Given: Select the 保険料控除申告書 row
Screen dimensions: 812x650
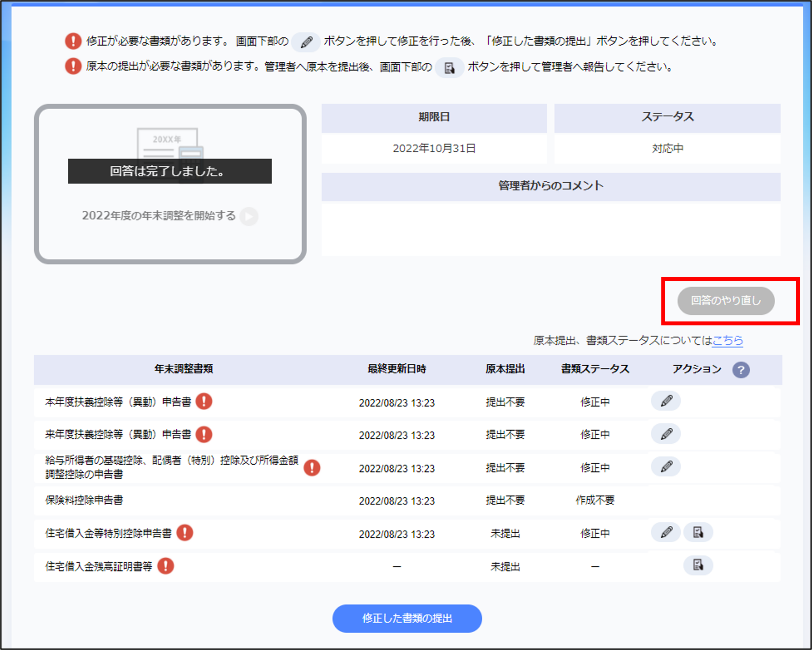Looking at the screenshot, I should pos(84,500).
